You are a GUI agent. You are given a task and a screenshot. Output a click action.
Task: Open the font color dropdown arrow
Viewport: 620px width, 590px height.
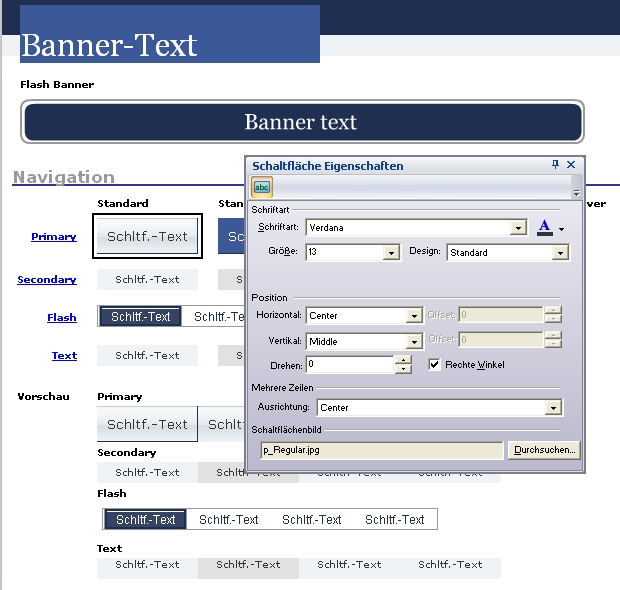click(x=561, y=229)
